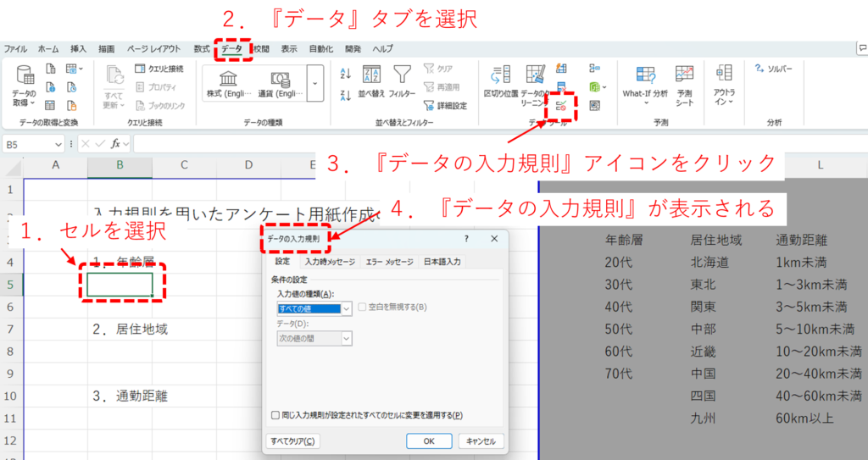Check the 同じ入力規則 apply-to-all checkbox

[275, 415]
